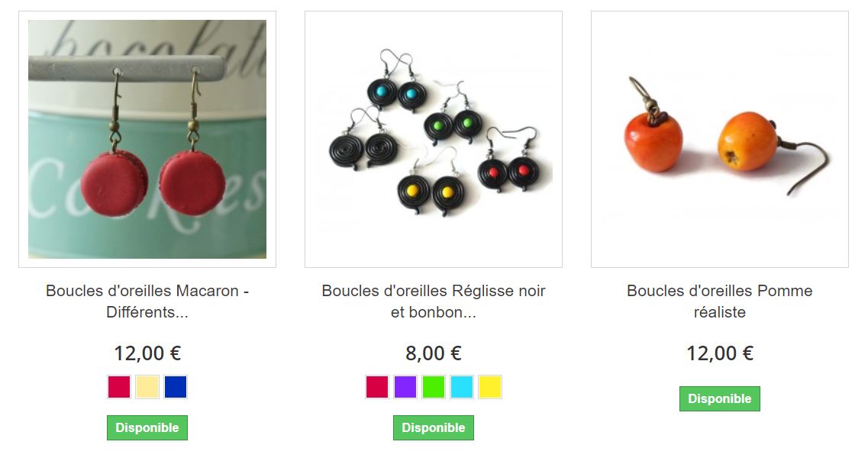Click the 8,00 € price of Réglisse earrings
The width and height of the screenshot is (868, 461).
434,353
